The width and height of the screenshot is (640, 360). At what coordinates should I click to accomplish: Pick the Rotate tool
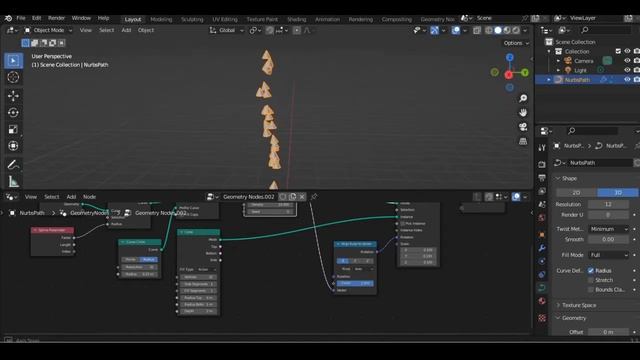click(13, 113)
